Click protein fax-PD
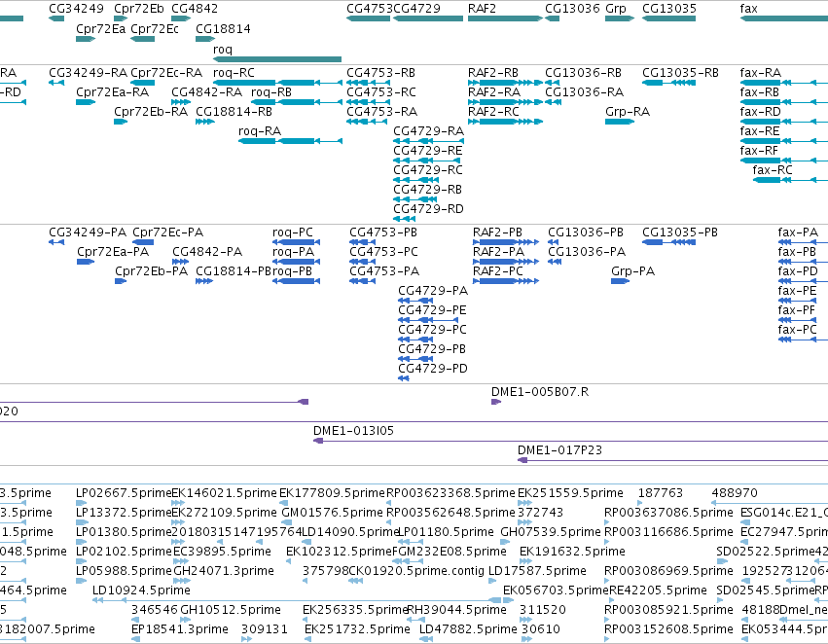The image size is (828, 644). 803,281
